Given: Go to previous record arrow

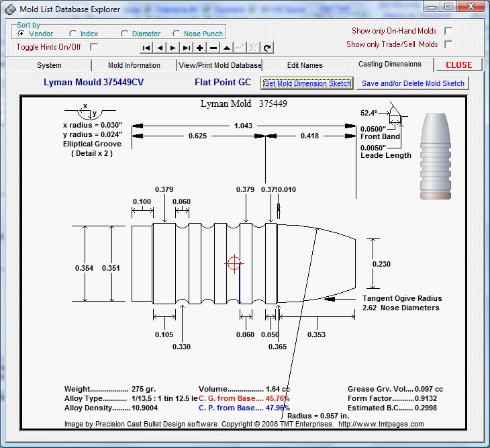Looking at the screenshot, I should 160,48.
